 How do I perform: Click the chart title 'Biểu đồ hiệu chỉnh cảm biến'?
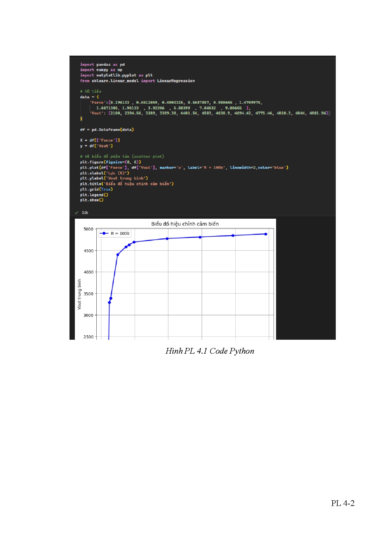tap(185, 224)
